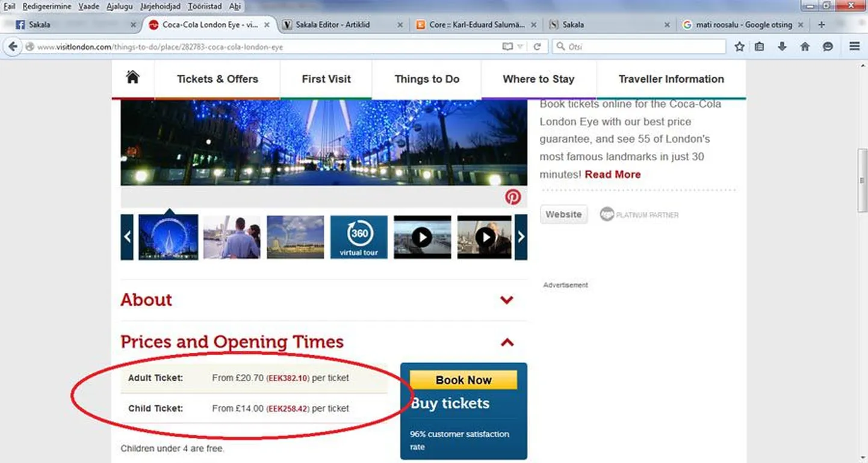
Task: Open the Järjehoidjad menu
Action: click(x=161, y=6)
